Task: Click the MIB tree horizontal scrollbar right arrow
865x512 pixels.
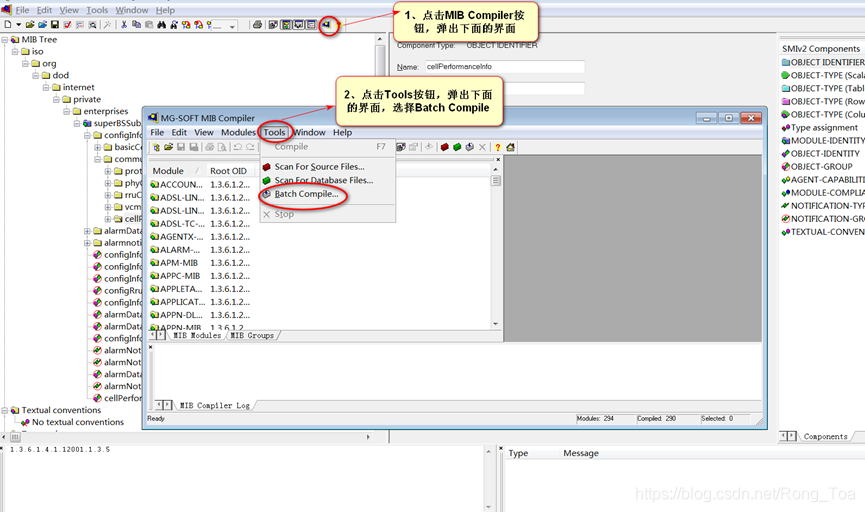Action: [x=369, y=437]
